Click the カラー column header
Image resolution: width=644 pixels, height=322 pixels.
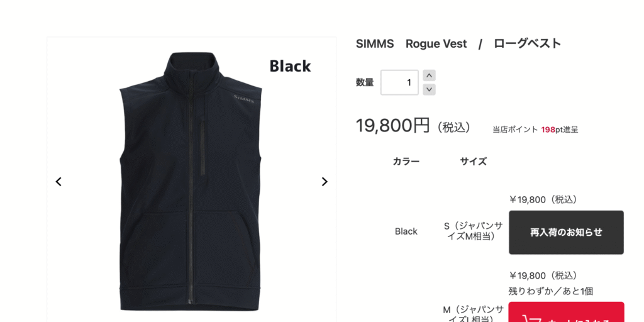tap(406, 162)
